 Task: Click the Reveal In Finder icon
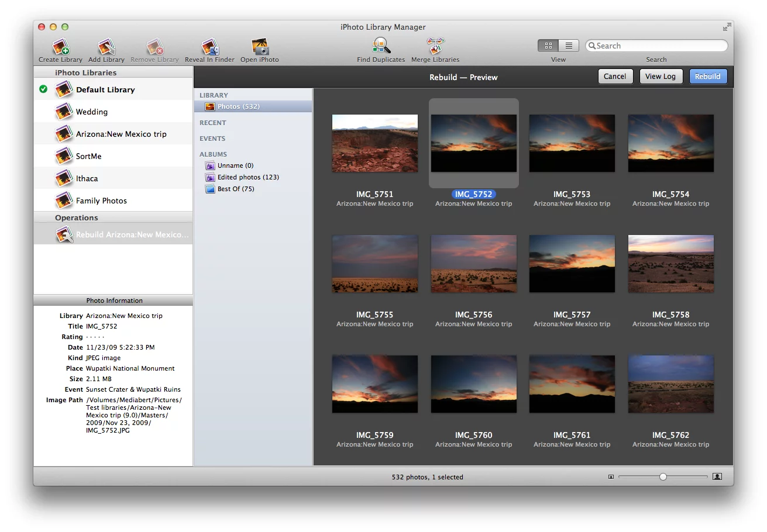209,45
